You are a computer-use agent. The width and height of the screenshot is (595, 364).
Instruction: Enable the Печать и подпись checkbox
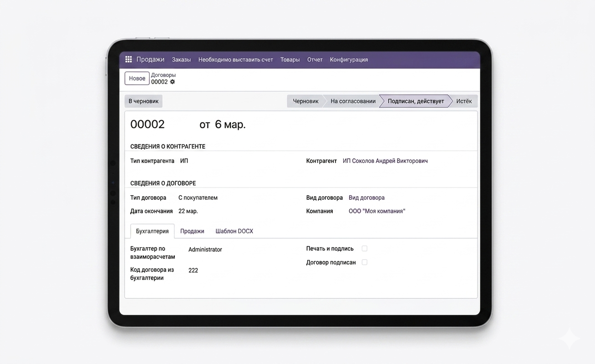tap(364, 248)
